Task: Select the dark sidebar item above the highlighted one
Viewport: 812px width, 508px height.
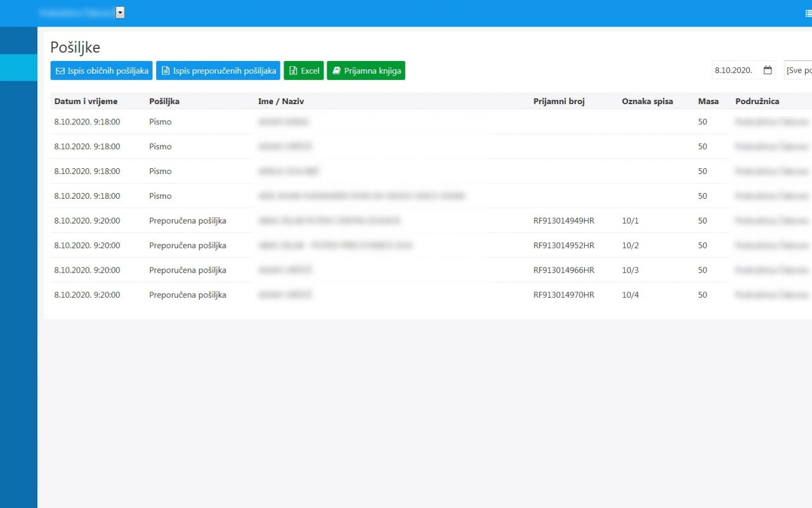Action: coord(18,41)
